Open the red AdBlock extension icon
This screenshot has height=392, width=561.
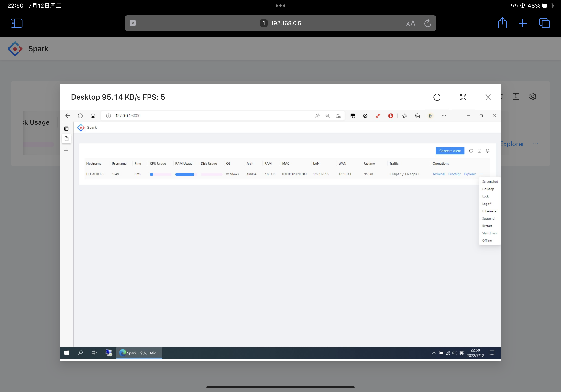pyautogui.click(x=390, y=116)
